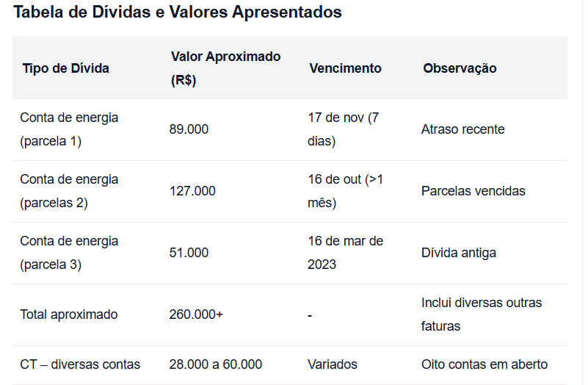Select the 127.000 value cell
588x385 pixels.
point(192,191)
